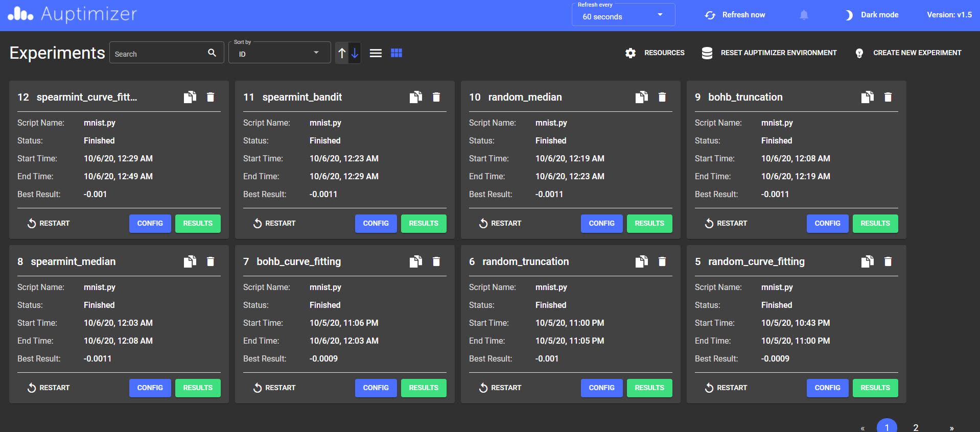Restart the bohb_curve_fitting experiment
The height and width of the screenshot is (432, 980).
(x=274, y=388)
